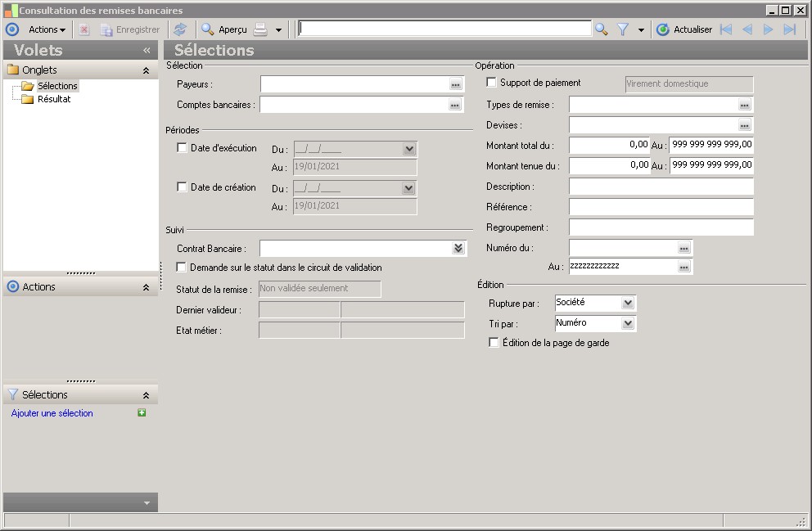Click the Aperçu preview icon in toolbar
The width and height of the screenshot is (812, 531).
(x=209, y=29)
